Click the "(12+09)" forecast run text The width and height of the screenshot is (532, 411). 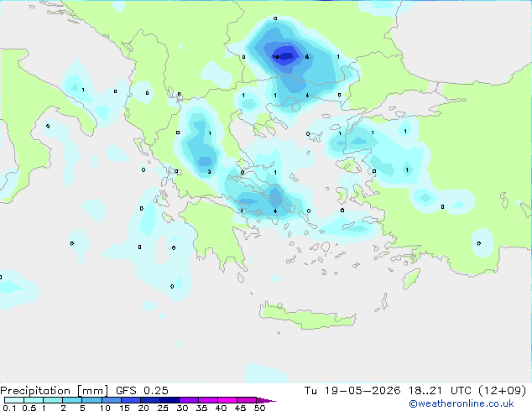502,390
